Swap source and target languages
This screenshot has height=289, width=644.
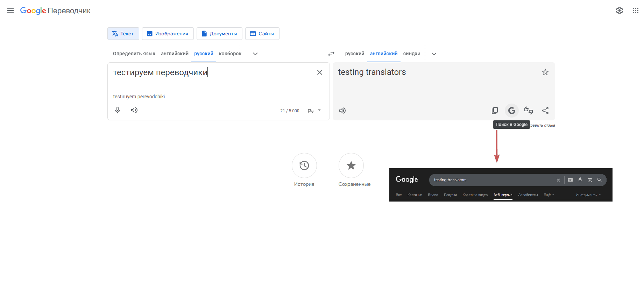[331, 54]
